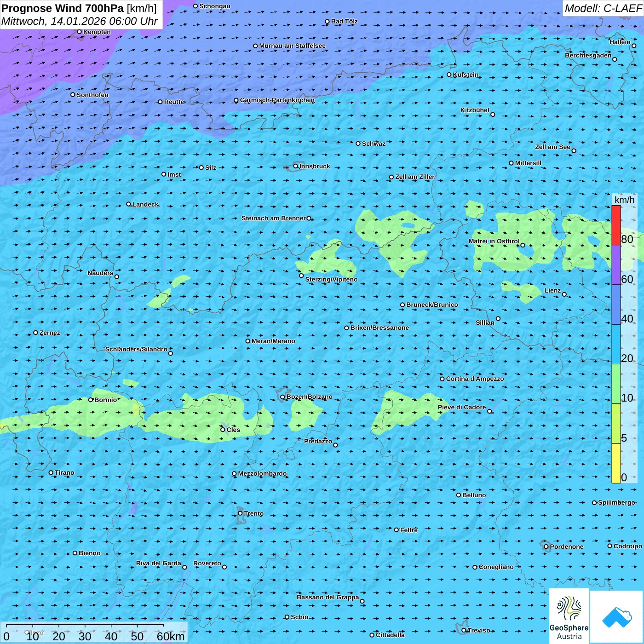Pick the yellow legend color between 0 and 5
The width and height of the screenshot is (644, 644).
tap(616, 463)
